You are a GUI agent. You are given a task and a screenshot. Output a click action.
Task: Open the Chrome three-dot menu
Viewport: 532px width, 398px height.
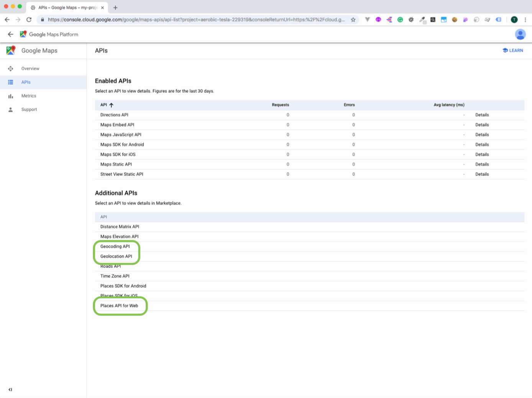525,20
